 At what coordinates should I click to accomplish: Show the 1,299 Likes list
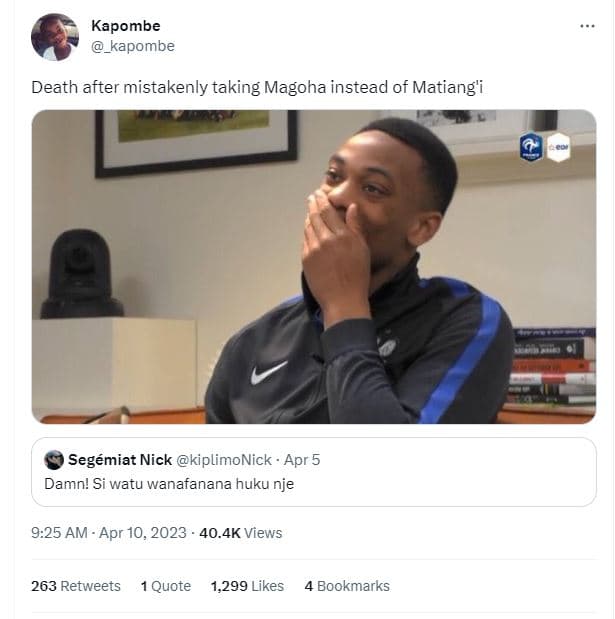tap(247, 586)
